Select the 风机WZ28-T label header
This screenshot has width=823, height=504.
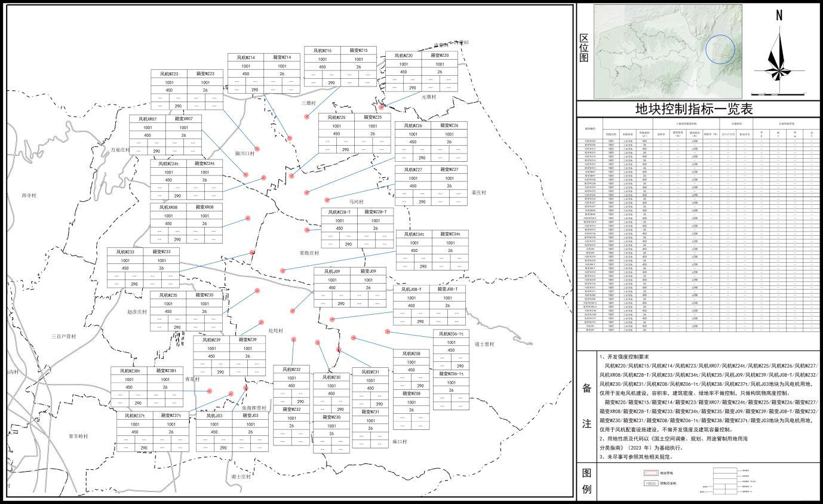point(339,212)
